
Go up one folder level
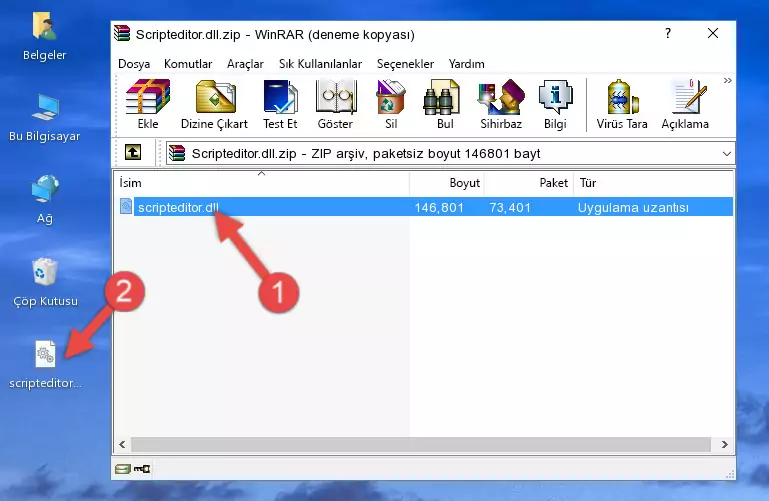pyautogui.click(x=133, y=152)
